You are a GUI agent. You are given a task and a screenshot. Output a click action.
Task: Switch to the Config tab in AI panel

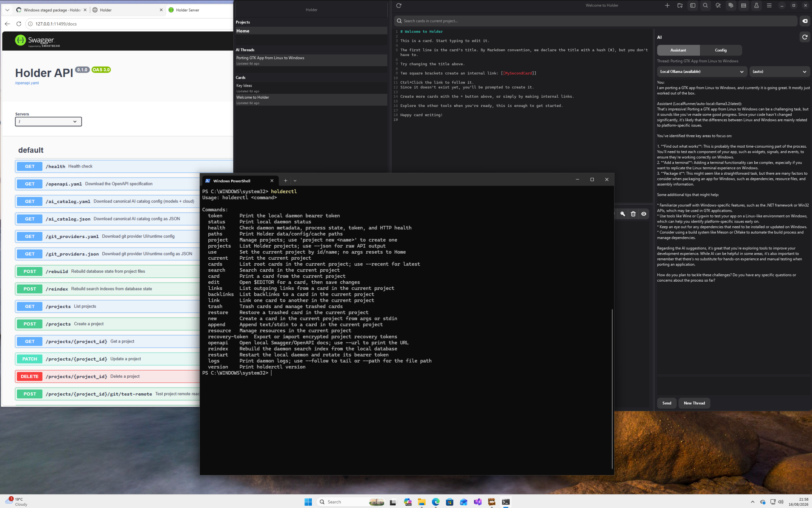click(720, 50)
